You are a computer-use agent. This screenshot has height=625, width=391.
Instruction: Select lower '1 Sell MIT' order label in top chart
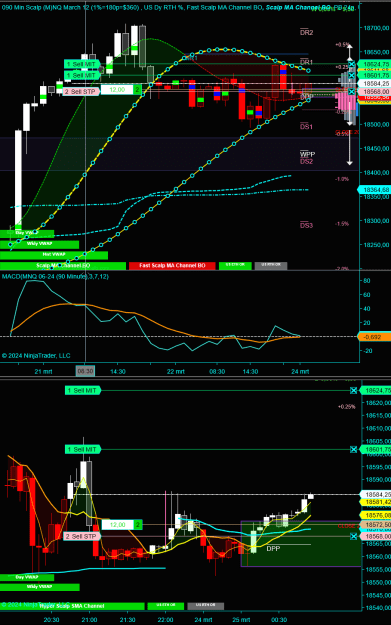pos(82,75)
